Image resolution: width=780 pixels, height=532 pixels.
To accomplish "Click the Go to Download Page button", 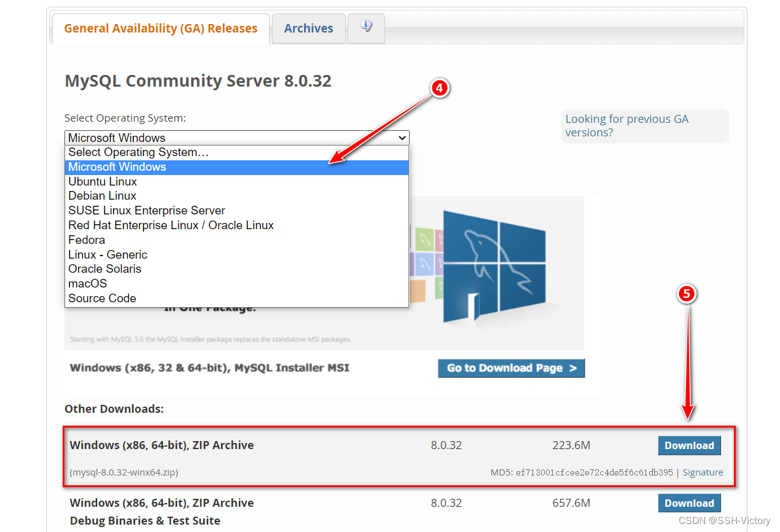I will [512, 368].
